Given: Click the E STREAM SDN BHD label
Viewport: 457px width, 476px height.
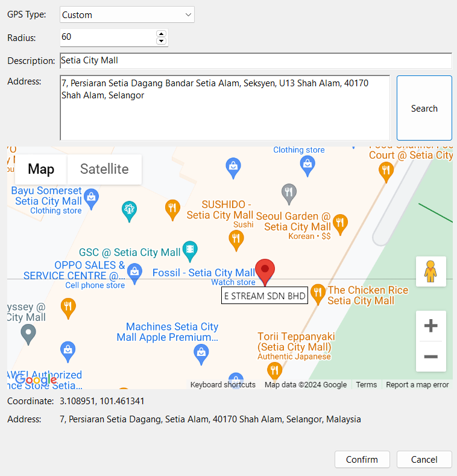Looking at the screenshot, I should tap(265, 296).
